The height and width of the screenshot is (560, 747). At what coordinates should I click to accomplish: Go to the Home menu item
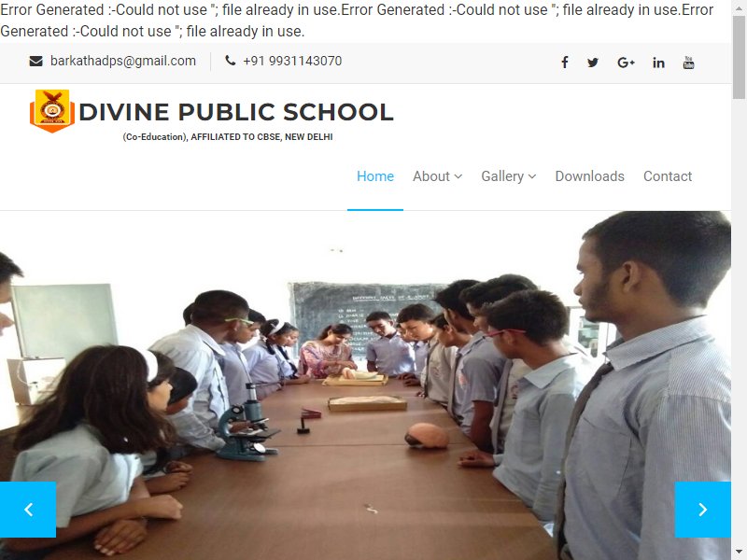(x=375, y=176)
